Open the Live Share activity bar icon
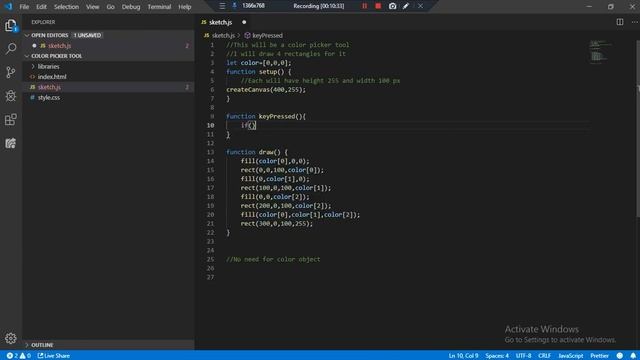The width and height of the screenshot is (640, 360). (x=11, y=143)
